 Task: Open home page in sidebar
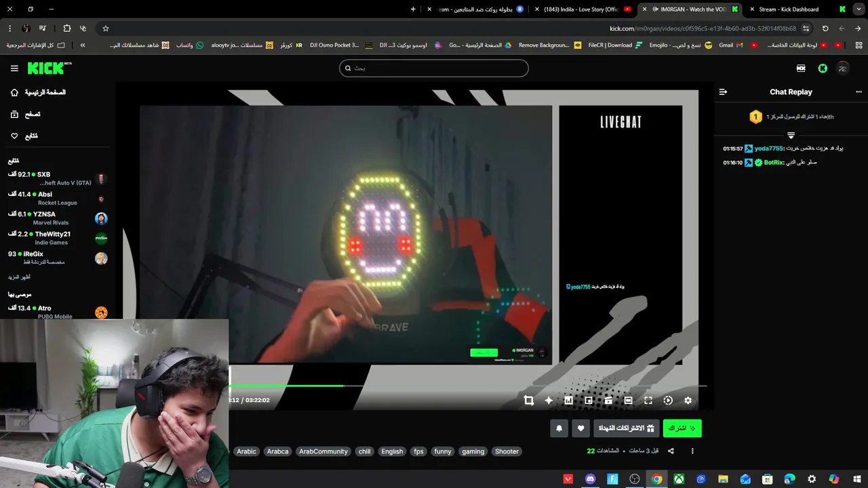pos(38,92)
